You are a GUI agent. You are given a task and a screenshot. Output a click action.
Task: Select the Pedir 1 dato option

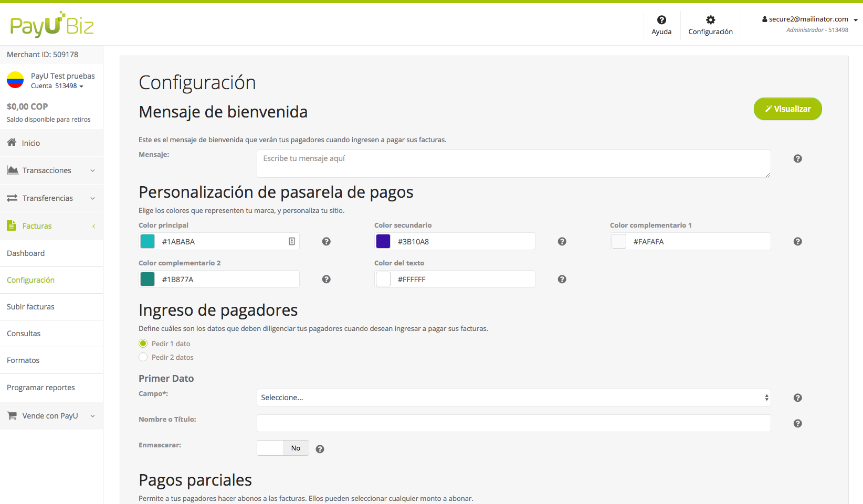(x=143, y=343)
